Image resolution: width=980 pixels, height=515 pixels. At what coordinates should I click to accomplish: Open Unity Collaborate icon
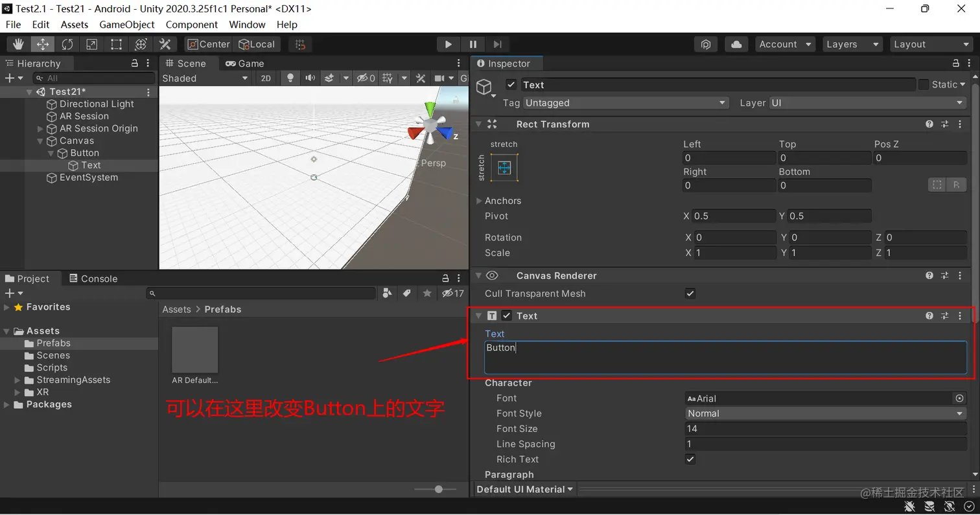point(706,44)
